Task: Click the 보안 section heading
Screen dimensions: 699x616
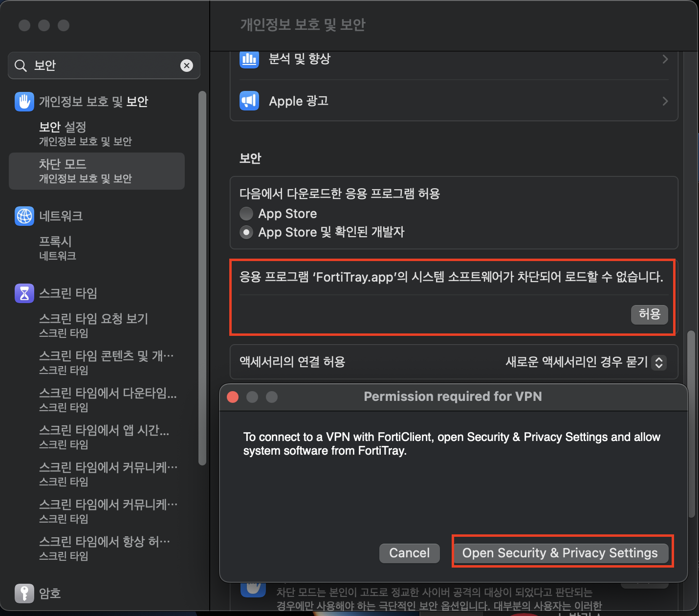Action: click(250, 158)
